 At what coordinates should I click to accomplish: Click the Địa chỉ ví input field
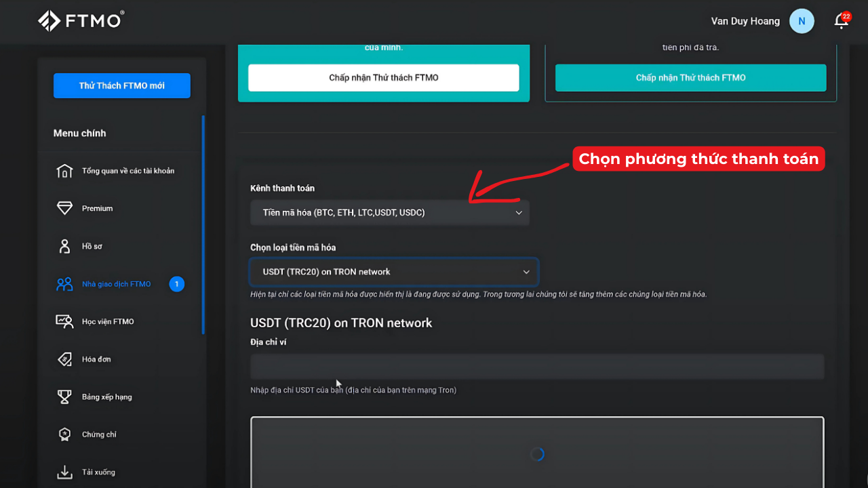(x=536, y=367)
